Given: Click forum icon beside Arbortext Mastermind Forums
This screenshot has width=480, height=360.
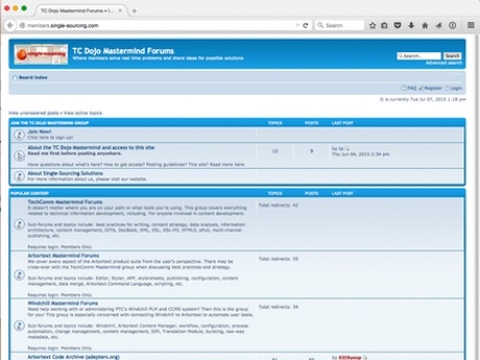Looking at the screenshot, I should pyautogui.click(x=19, y=275).
